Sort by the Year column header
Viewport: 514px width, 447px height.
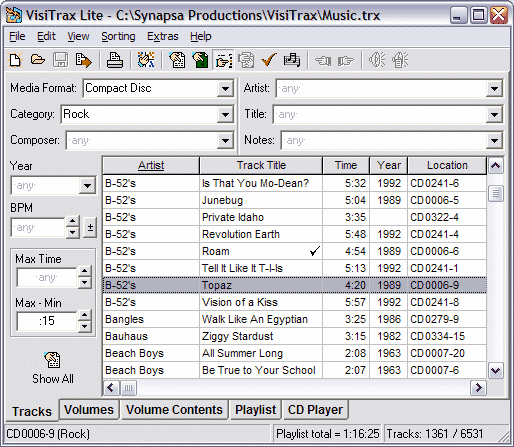389,166
